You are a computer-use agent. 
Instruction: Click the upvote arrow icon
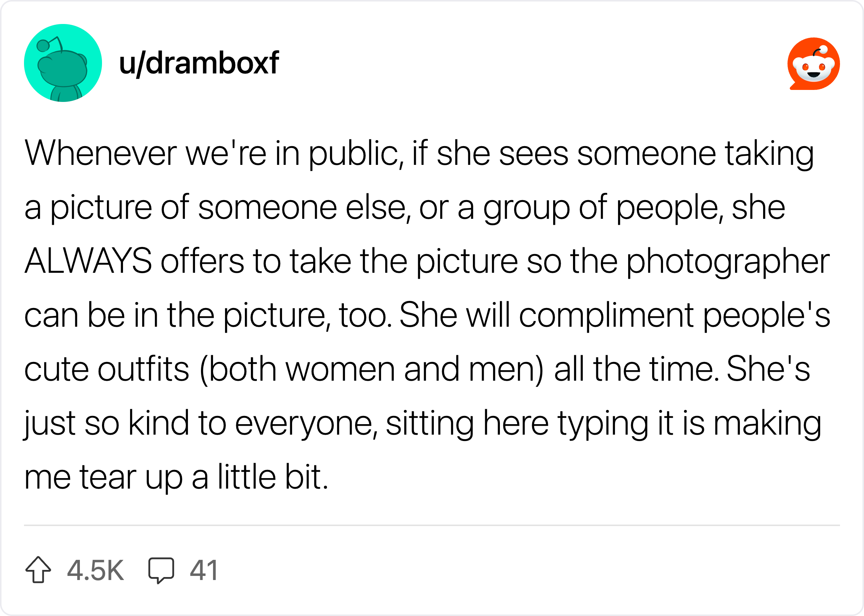coord(38,569)
